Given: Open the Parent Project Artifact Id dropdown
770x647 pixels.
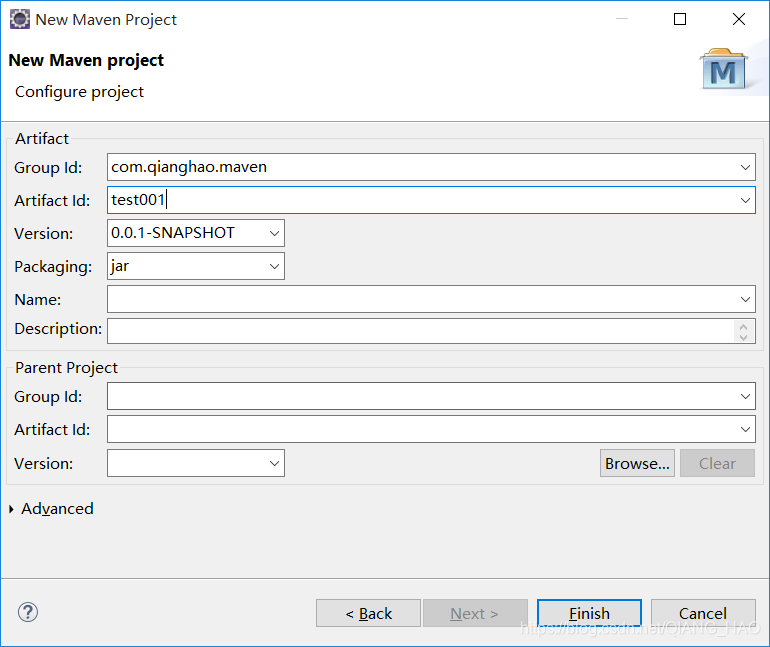Looking at the screenshot, I should (x=745, y=430).
